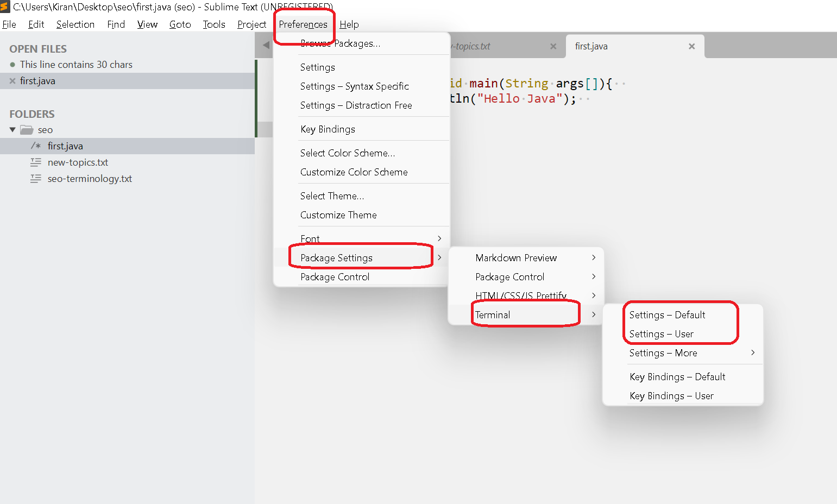Click the Sublime Text logo in the title bar
The height and width of the screenshot is (504, 837).
tap(7, 7)
